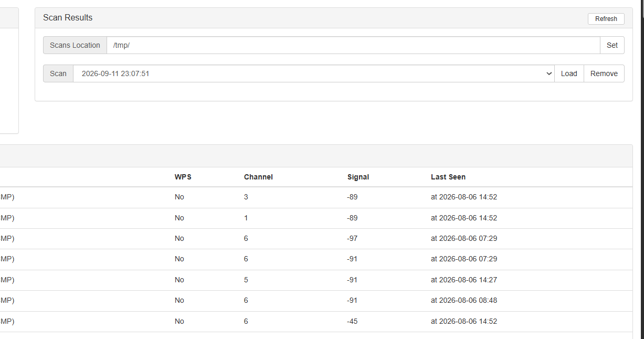Click channel 6 in the -97 signal row
This screenshot has height=339, width=644.
[x=246, y=238]
